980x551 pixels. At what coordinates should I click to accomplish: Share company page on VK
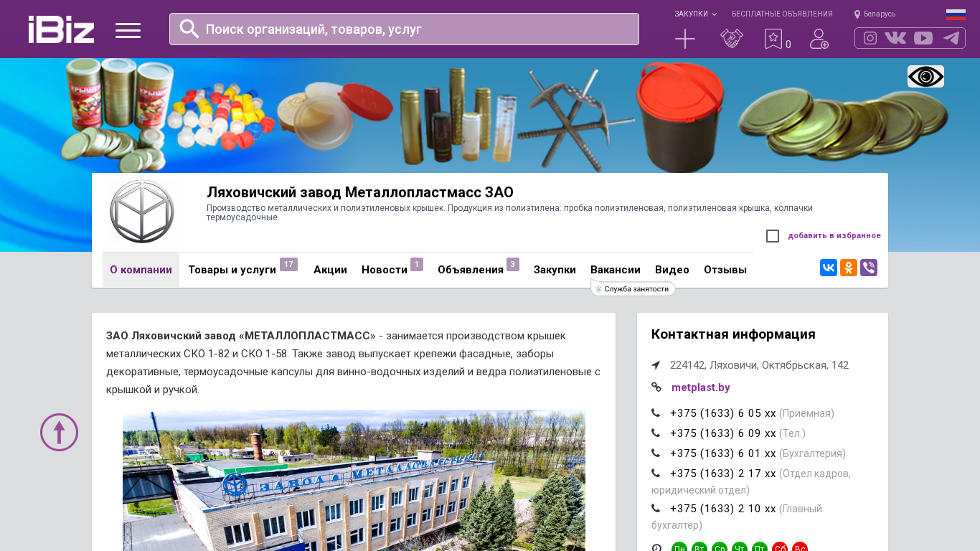coord(829,268)
